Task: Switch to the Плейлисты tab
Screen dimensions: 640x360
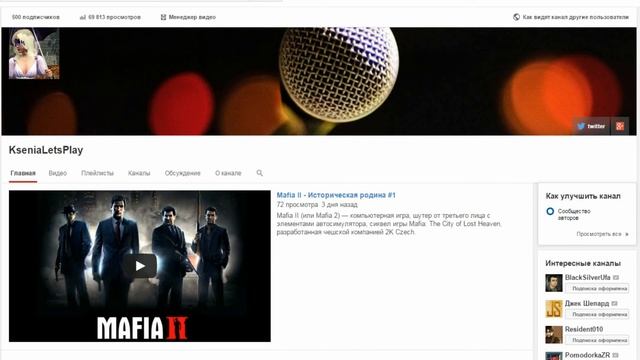Action: (x=97, y=173)
